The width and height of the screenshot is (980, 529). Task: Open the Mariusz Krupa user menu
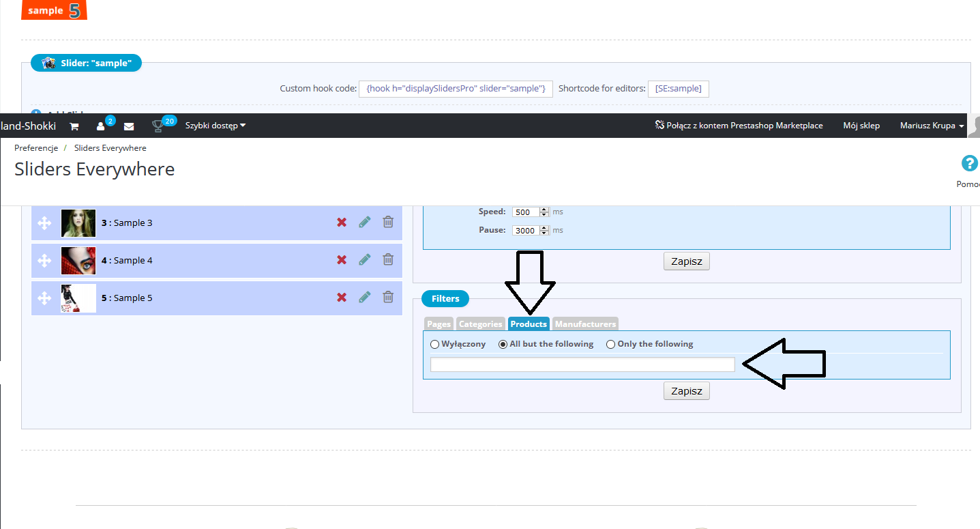[x=932, y=126]
